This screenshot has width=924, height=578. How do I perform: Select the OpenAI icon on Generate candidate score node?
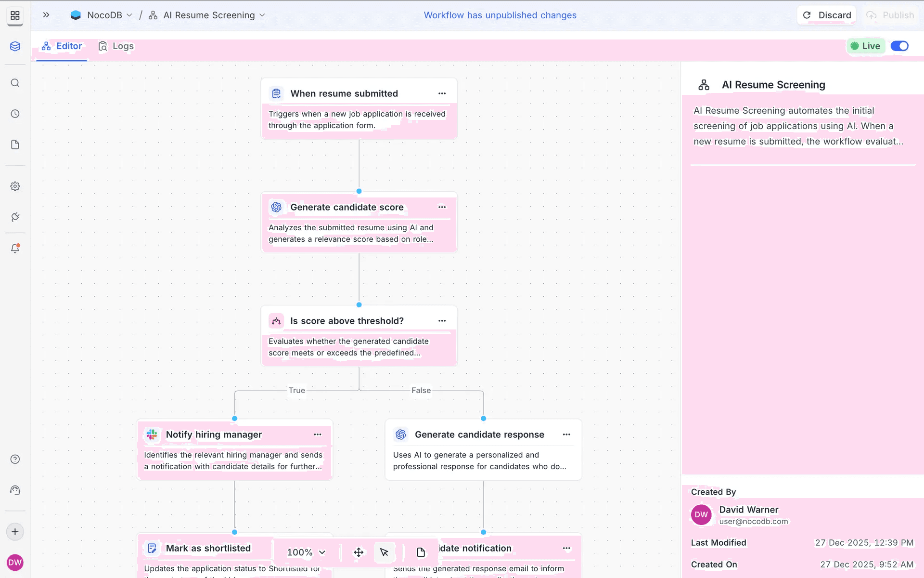[277, 207]
